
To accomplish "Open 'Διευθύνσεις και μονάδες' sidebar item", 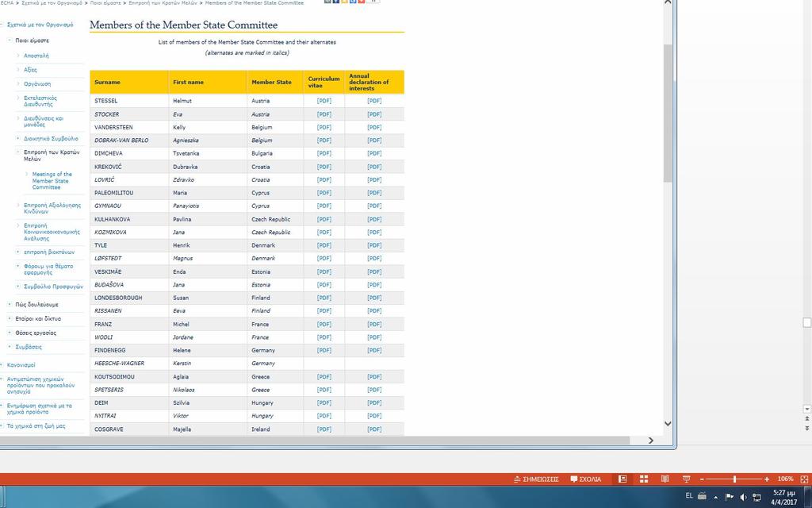I will click(44, 121).
